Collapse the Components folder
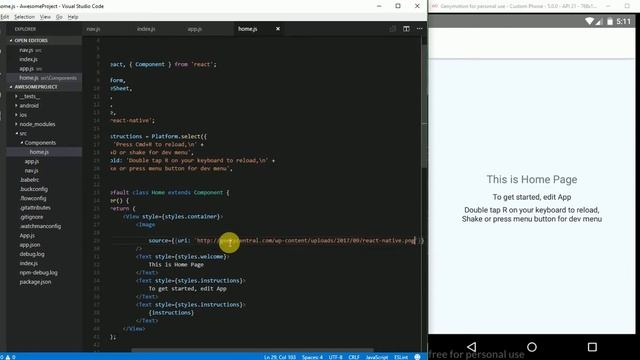This screenshot has height=360, width=640. [x=40, y=143]
